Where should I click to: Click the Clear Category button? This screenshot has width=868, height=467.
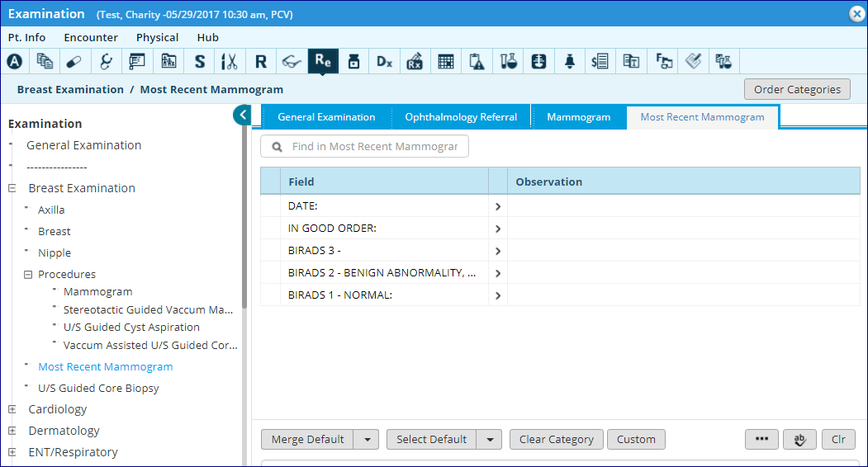click(557, 440)
